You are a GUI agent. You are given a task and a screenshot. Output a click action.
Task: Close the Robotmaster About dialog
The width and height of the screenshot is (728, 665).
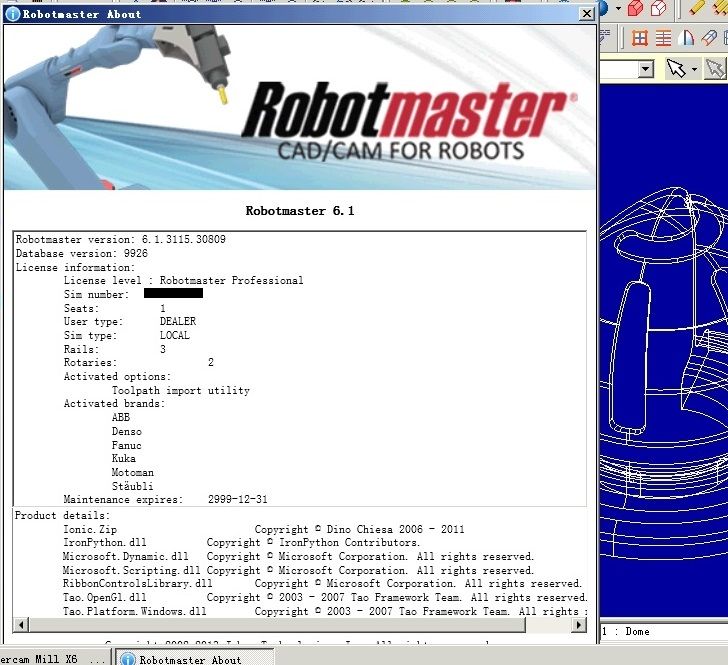tap(587, 14)
